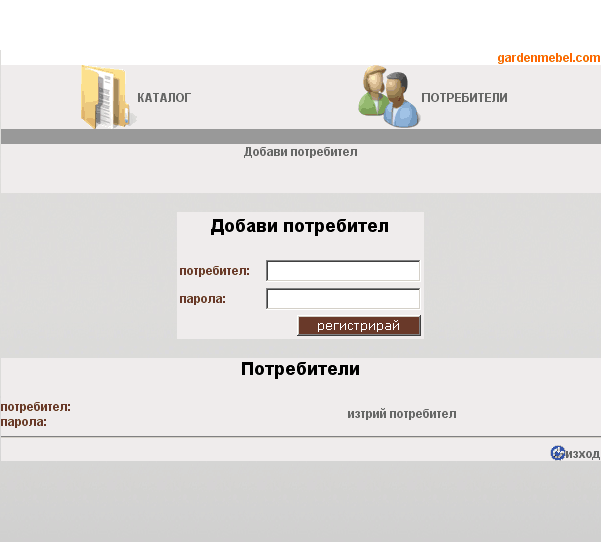Focus the парола password input field
Image resolution: width=601 pixels, height=542 pixels.
[x=343, y=299]
